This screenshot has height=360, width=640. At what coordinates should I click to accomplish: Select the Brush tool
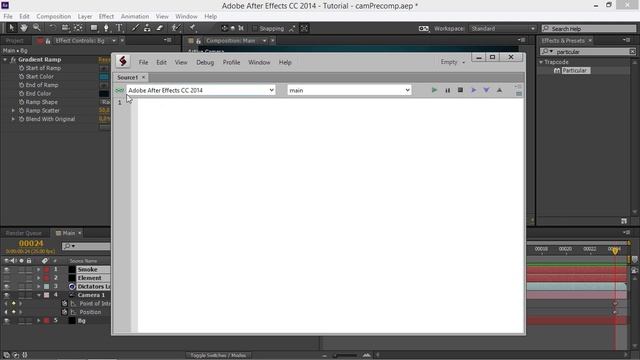tap(135, 28)
